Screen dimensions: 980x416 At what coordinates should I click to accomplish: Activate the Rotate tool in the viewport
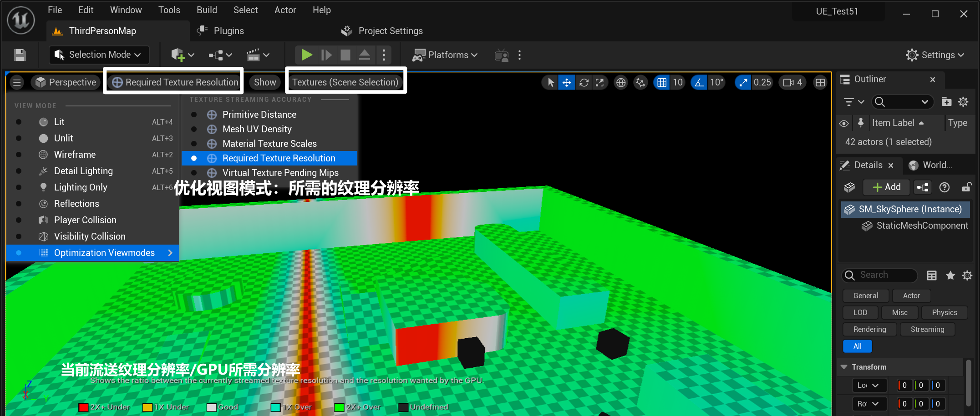point(584,82)
